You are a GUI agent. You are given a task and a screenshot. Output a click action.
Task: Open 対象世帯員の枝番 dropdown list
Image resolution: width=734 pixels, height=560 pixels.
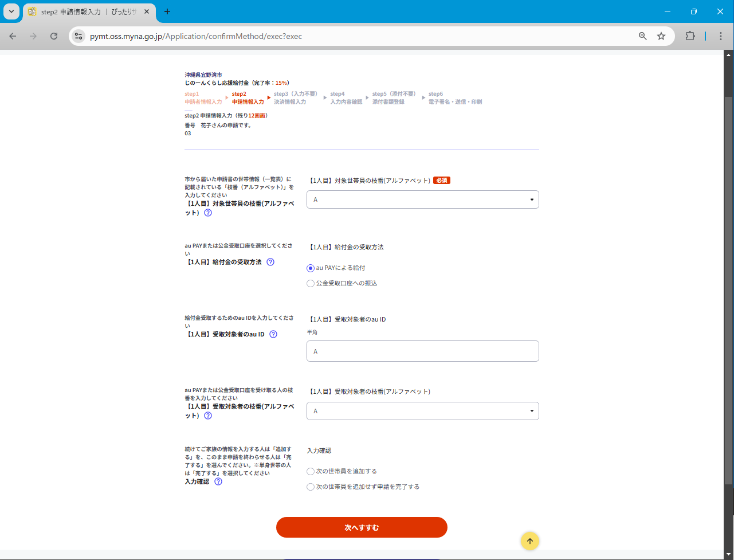[422, 199]
